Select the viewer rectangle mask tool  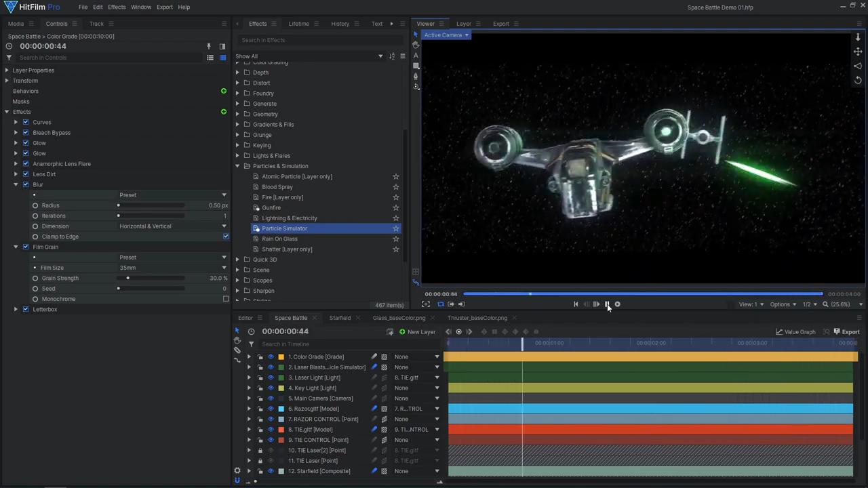[416, 66]
